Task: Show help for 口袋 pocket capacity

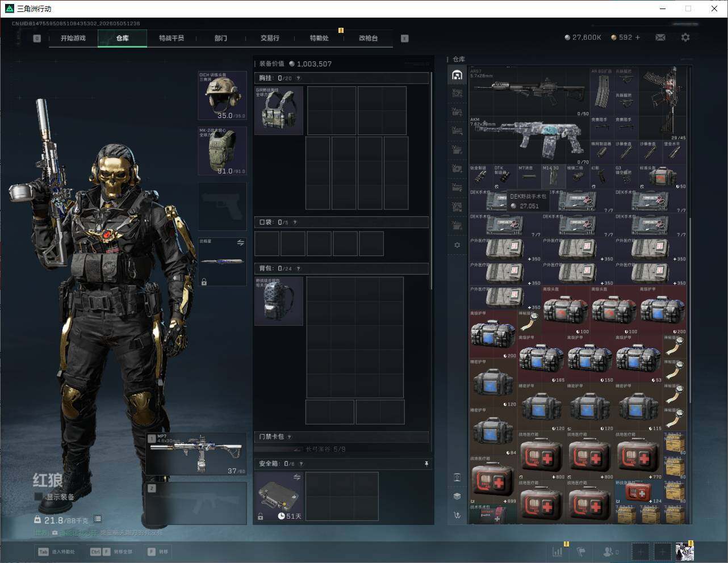Action: tap(295, 222)
